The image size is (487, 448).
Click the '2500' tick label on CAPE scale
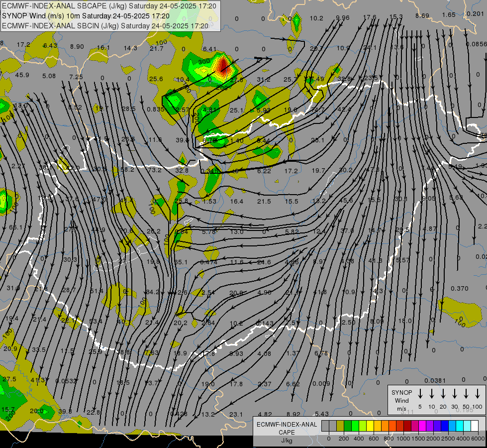(448, 439)
